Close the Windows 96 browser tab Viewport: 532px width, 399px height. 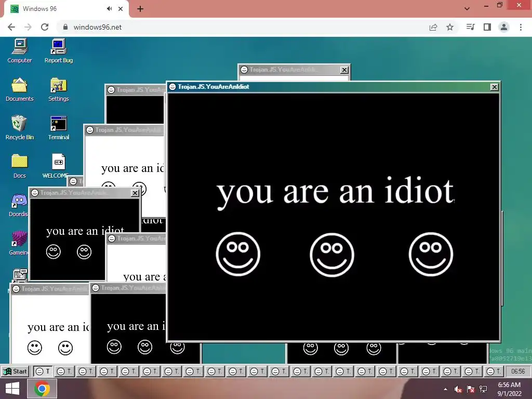point(121,9)
